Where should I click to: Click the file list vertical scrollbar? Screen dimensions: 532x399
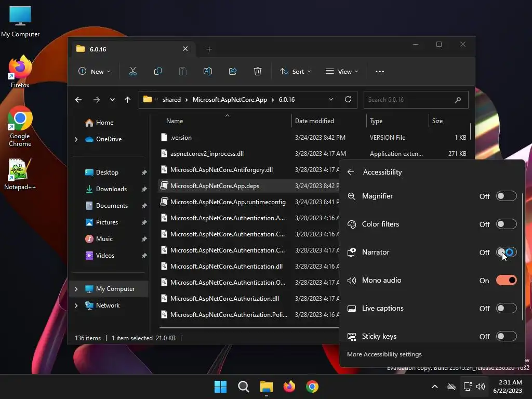471,131
